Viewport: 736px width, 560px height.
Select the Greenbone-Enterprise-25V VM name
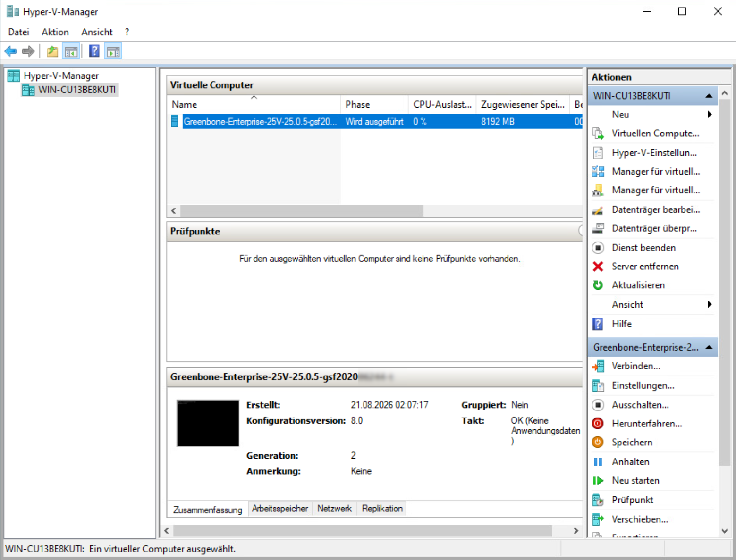tap(260, 122)
